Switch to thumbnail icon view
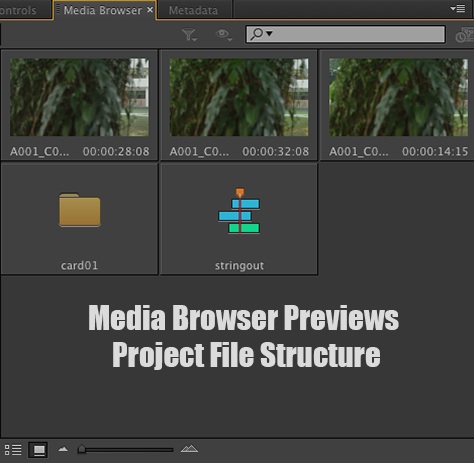 click(38, 450)
